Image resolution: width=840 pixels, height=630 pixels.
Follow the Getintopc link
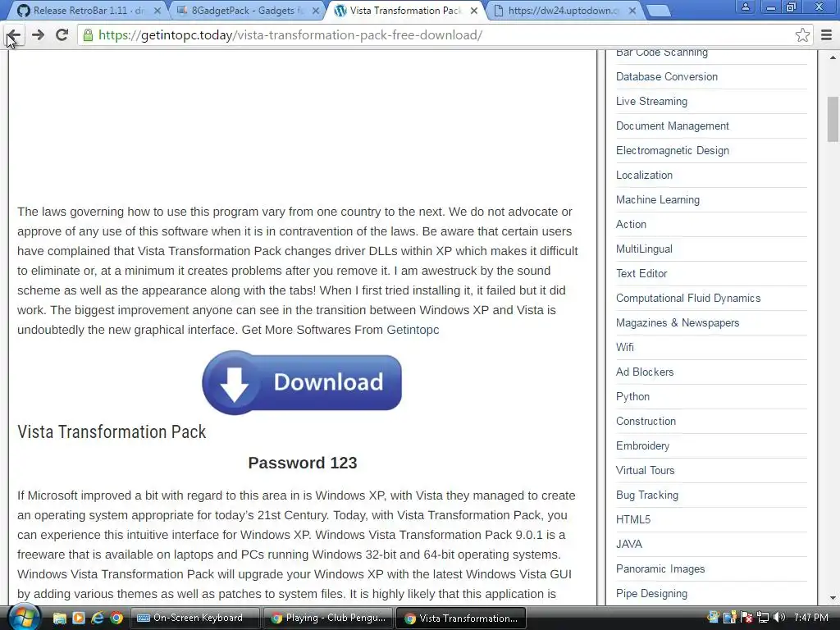(x=413, y=330)
